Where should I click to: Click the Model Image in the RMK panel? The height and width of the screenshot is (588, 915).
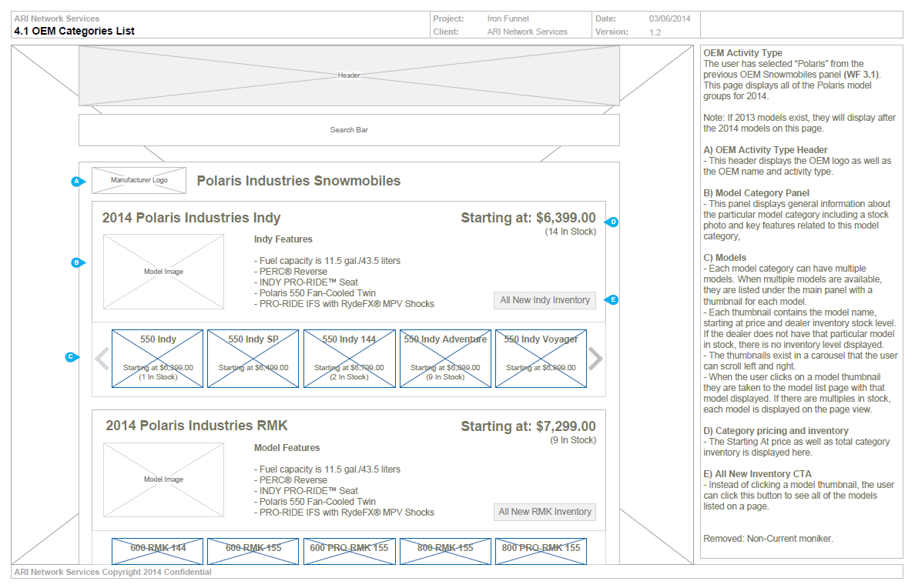coord(163,479)
